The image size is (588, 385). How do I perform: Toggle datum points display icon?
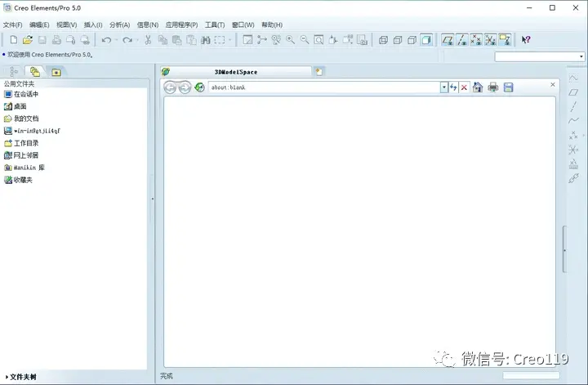point(476,40)
